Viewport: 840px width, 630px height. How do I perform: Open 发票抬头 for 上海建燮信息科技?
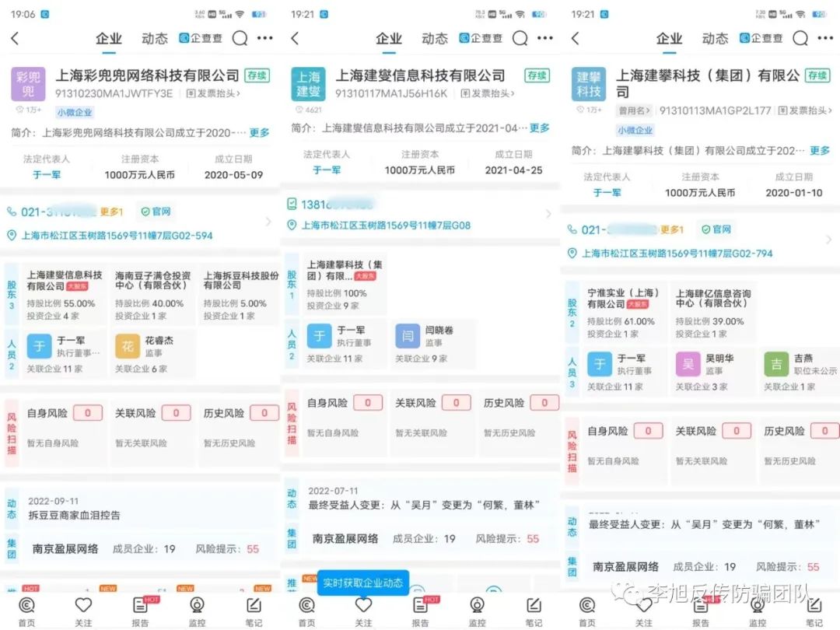(x=487, y=94)
